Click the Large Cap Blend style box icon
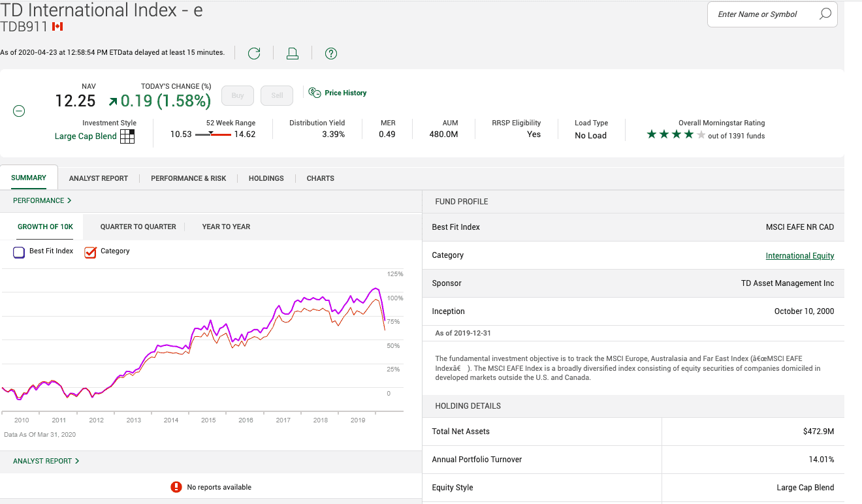Screen dimensions: 862x504 (x=127, y=136)
